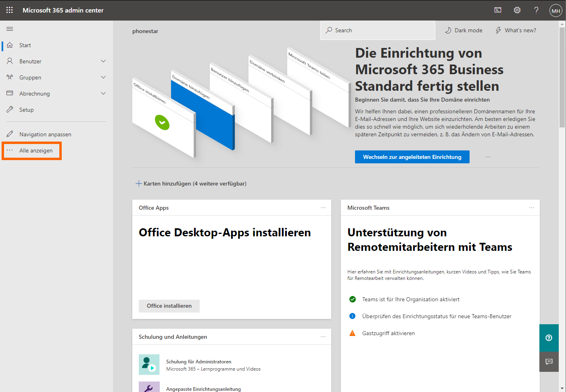Open the ellipsis next to Wechseln button
This screenshot has height=392, width=566.
coord(488,157)
